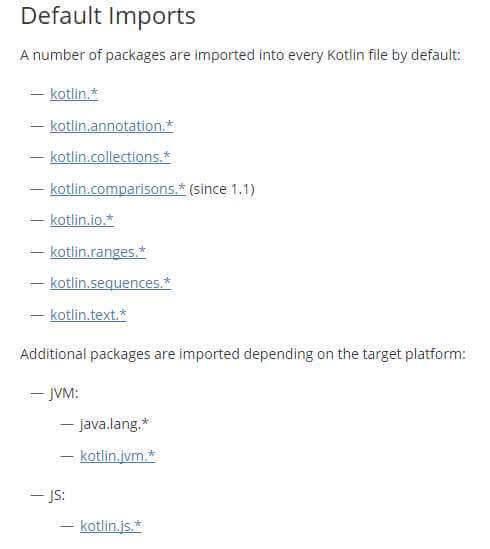Select the kotlin.text.* link
The width and height of the screenshot is (490, 549).
pos(88,315)
